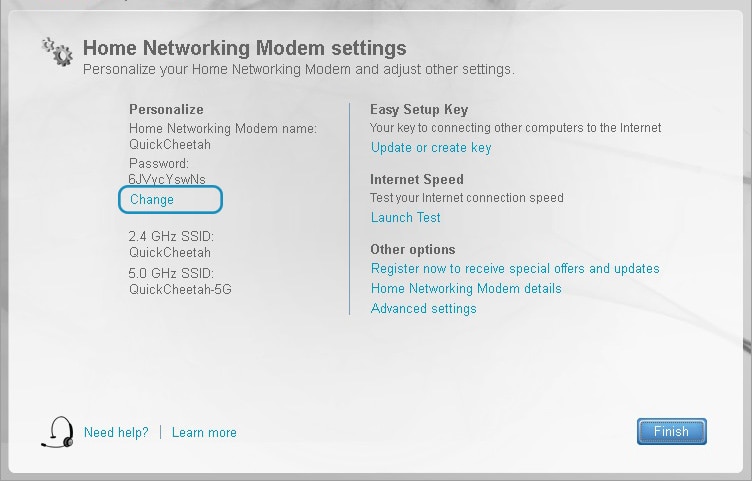Click the Internet Speed heading
The height and width of the screenshot is (481, 752).
417,179
